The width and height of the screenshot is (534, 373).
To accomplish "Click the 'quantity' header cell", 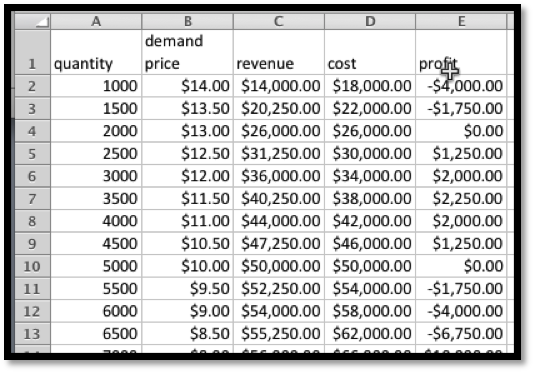I will pos(96,52).
